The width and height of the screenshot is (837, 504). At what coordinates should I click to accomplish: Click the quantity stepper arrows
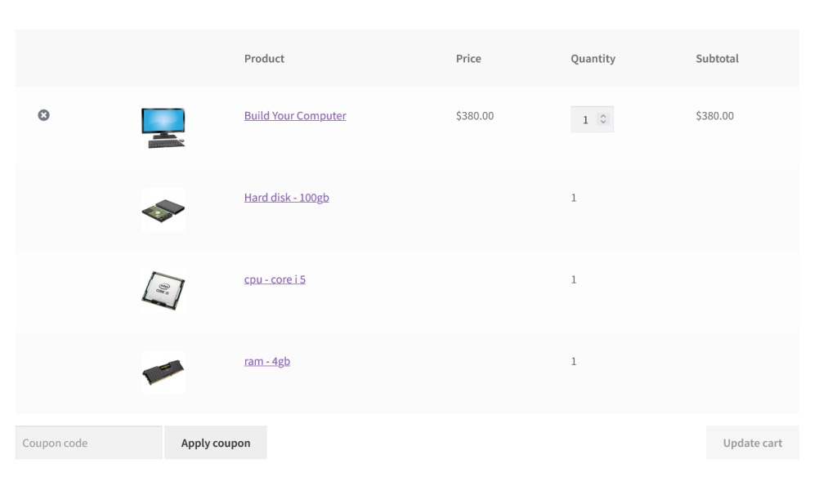[604, 119]
